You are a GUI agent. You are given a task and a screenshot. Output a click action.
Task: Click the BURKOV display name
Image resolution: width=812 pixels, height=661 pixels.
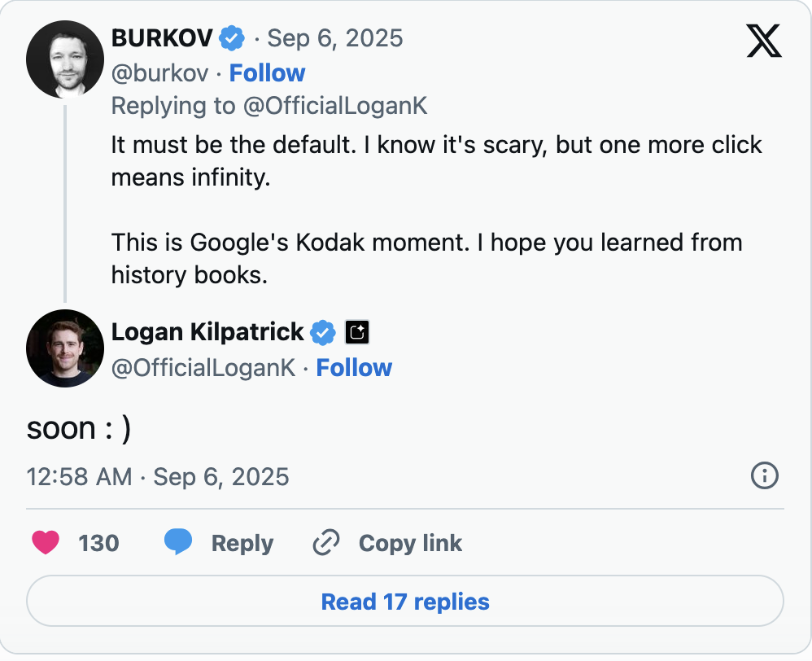click(162, 38)
